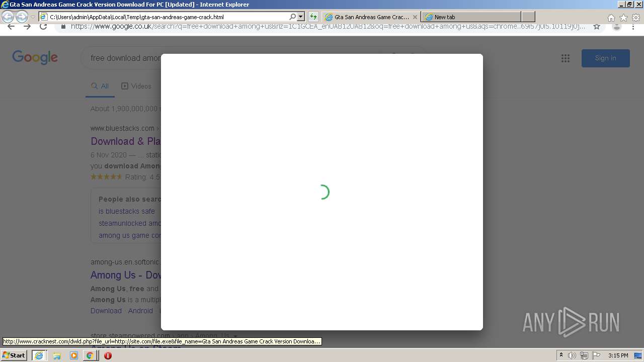This screenshot has height=362, width=644.
Task: Open the three-dot menu in the page
Action: (x=633, y=27)
